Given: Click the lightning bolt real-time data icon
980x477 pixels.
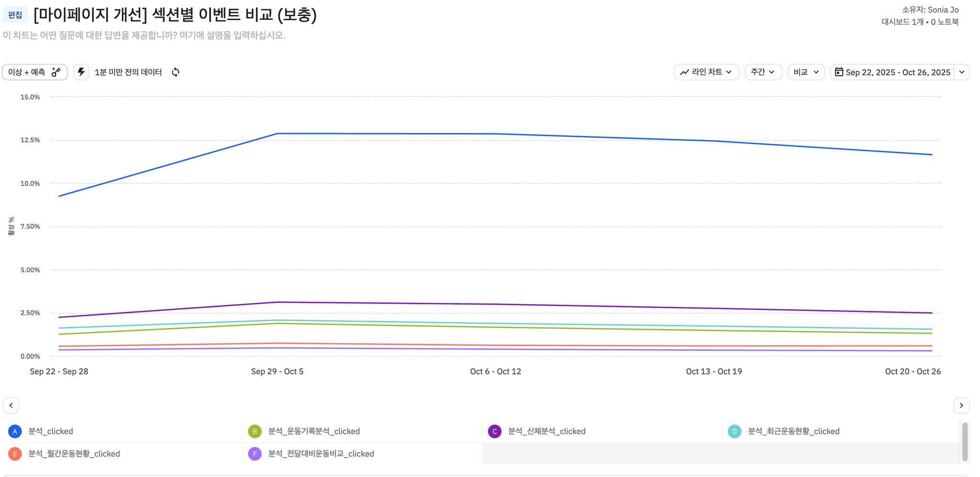Looking at the screenshot, I should coord(81,72).
